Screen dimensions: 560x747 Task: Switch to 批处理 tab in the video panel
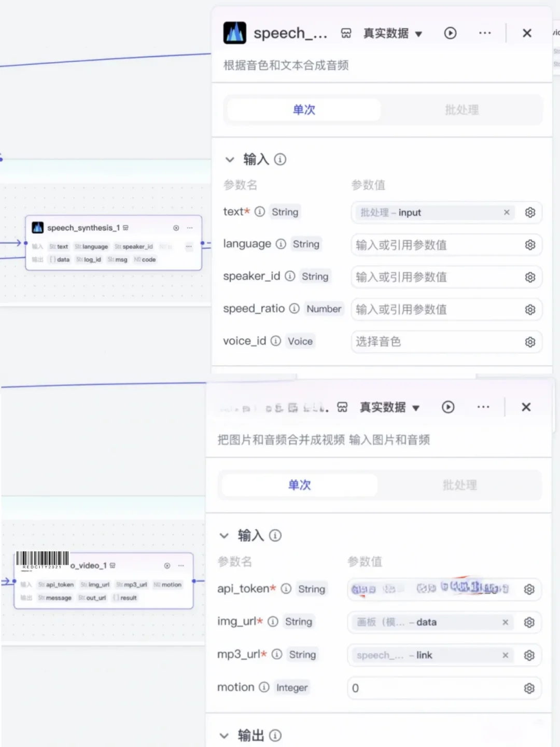pyautogui.click(x=459, y=485)
